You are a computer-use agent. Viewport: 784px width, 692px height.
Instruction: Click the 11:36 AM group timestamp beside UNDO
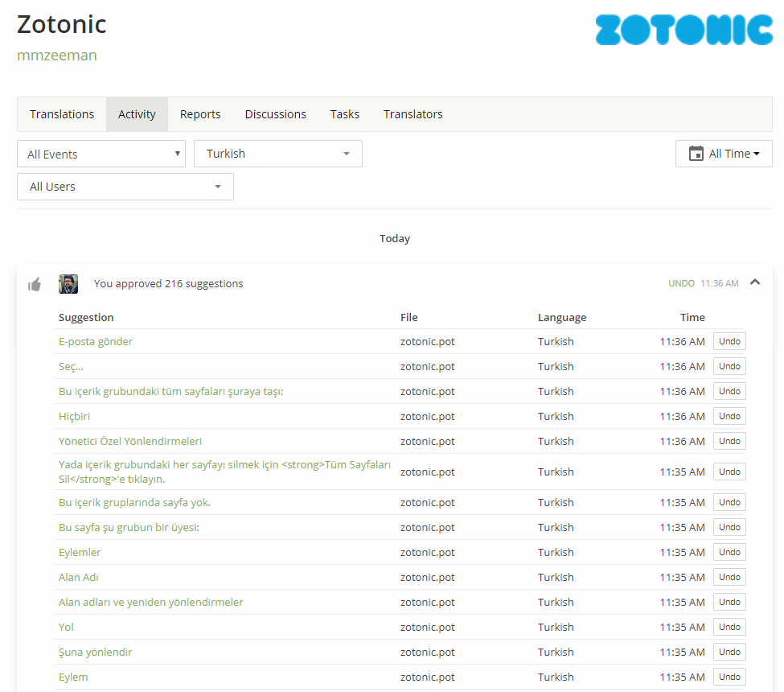720,283
